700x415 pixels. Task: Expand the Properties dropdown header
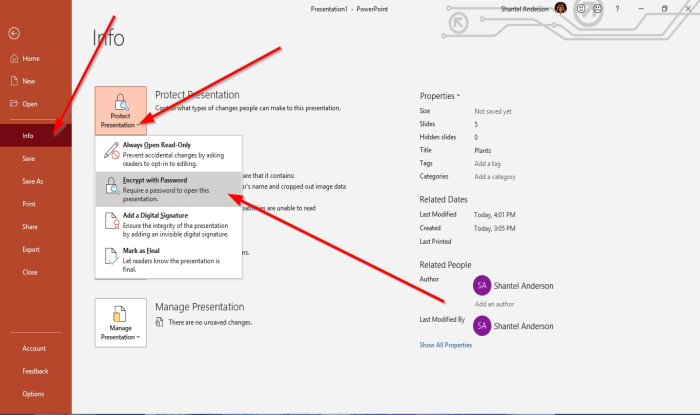(440, 95)
